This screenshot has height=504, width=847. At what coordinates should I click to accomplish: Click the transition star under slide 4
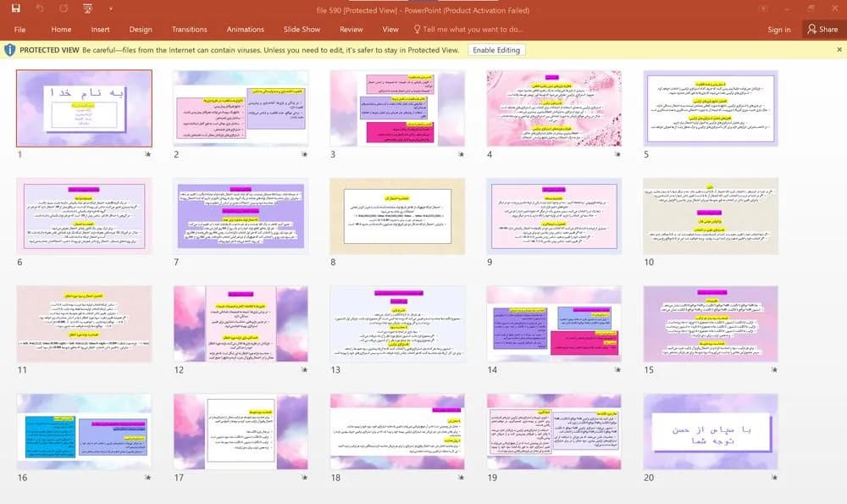click(x=617, y=154)
